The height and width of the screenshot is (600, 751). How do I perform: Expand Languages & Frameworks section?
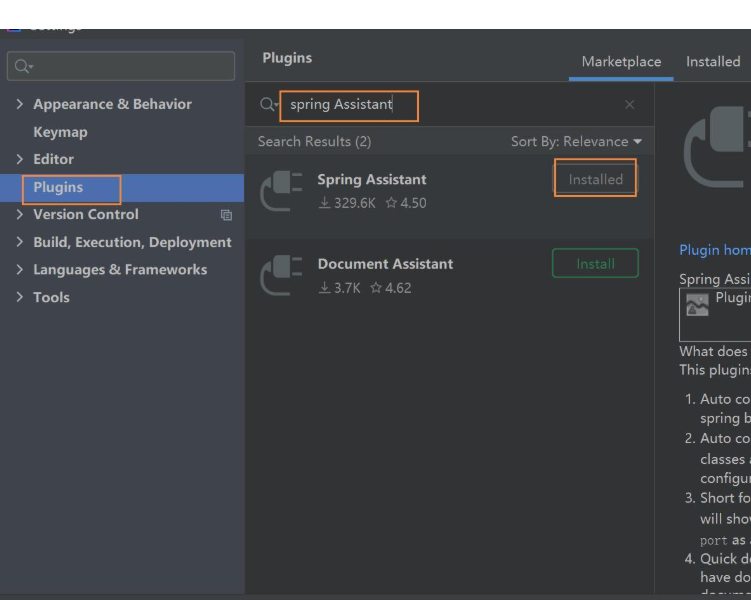19,269
